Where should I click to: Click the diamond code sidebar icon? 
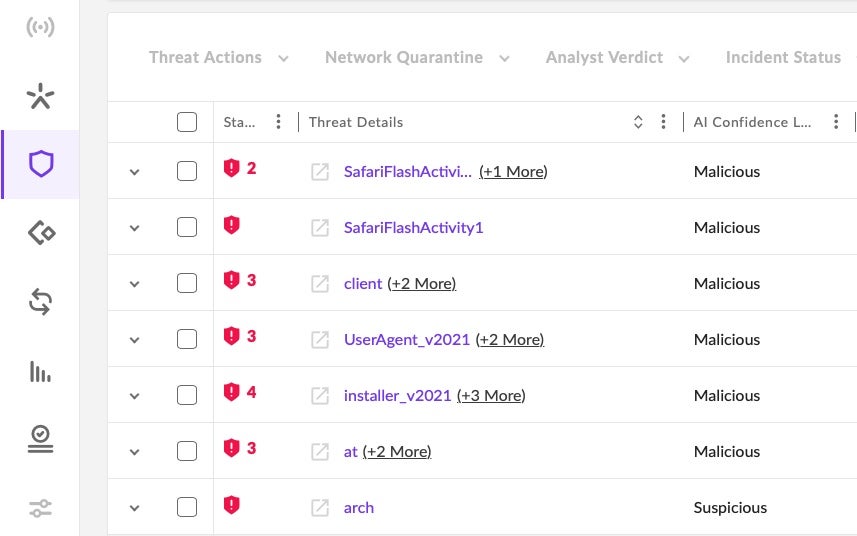tap(40, 233)
